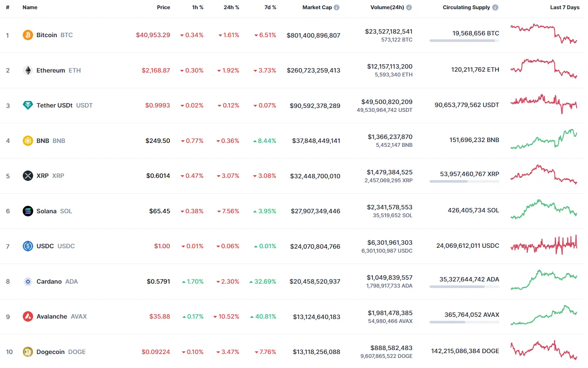588x368 pixels.
Task: Open the Cardano ADA name link
Action: (49, 281)
